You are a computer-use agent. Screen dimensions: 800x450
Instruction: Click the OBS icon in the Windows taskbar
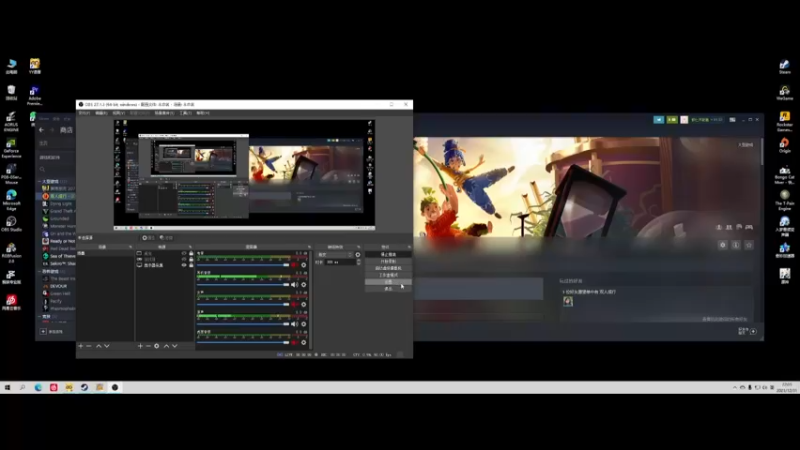[x=115, y=388]
